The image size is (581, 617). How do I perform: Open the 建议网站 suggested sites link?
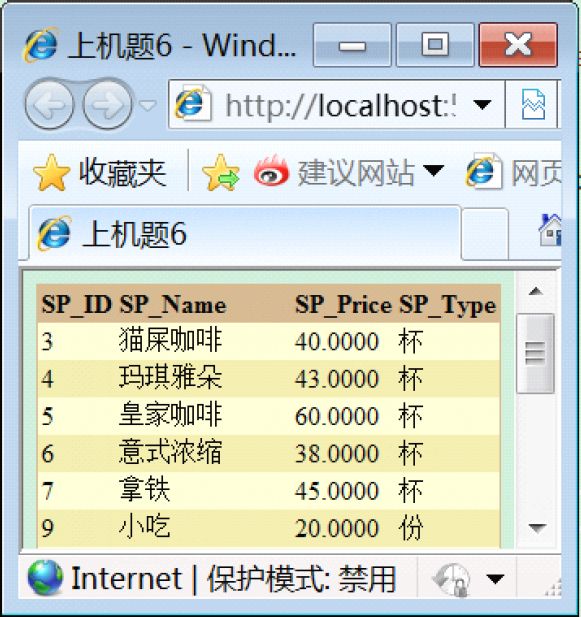tap(334, 173)
